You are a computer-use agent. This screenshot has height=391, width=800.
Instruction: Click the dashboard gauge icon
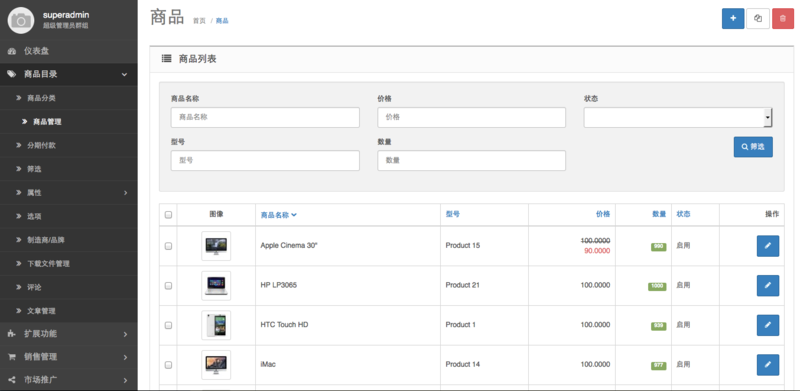(12, 51)
